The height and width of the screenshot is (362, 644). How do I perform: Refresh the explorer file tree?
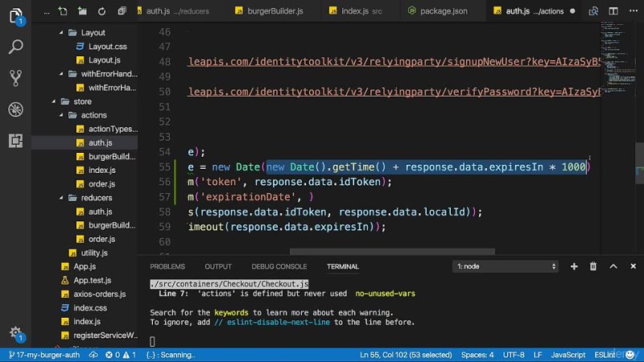101,11
